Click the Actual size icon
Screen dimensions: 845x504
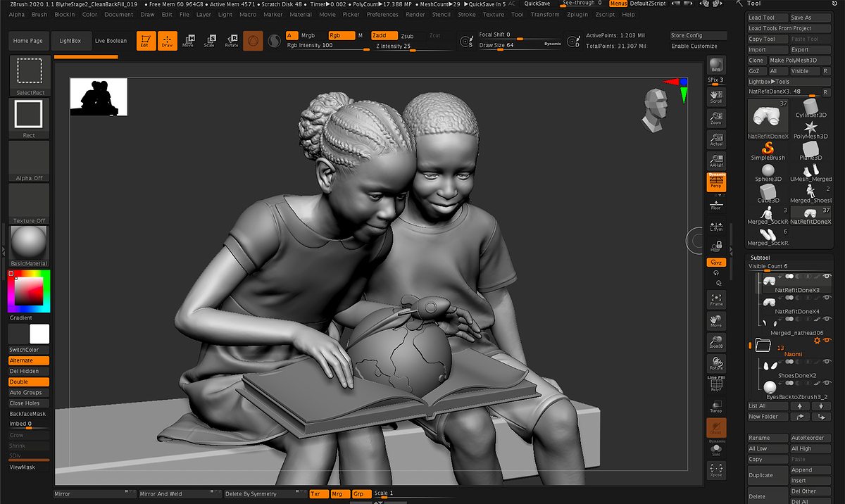point(716,139)
